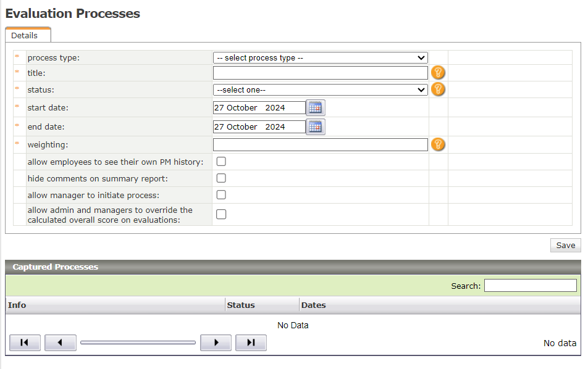The width and height of the screenshot is (588, 369).
Task: Switch to the Details tab
Action: pos(25,36)
